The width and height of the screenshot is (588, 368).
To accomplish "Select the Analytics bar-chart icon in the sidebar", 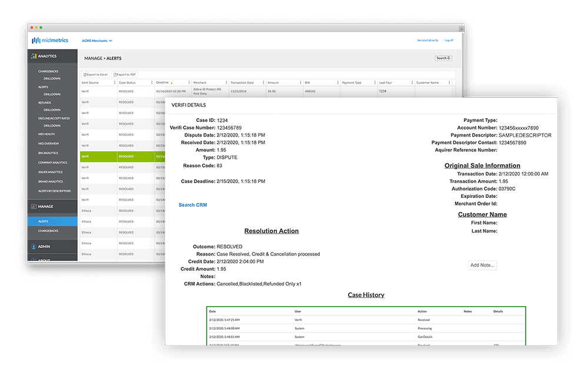I will point(34,56).
